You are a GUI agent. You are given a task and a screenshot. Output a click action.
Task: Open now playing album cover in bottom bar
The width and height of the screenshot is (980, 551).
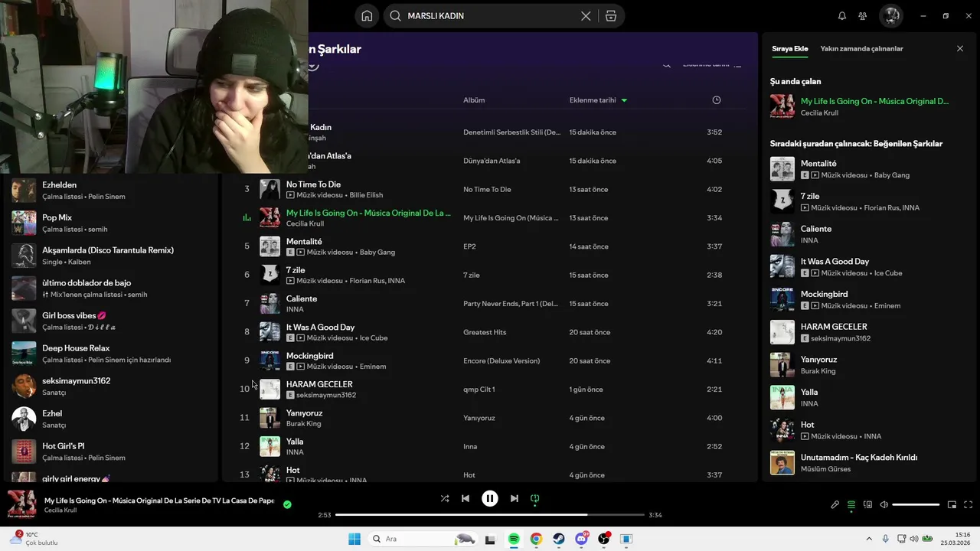[21, 504]
